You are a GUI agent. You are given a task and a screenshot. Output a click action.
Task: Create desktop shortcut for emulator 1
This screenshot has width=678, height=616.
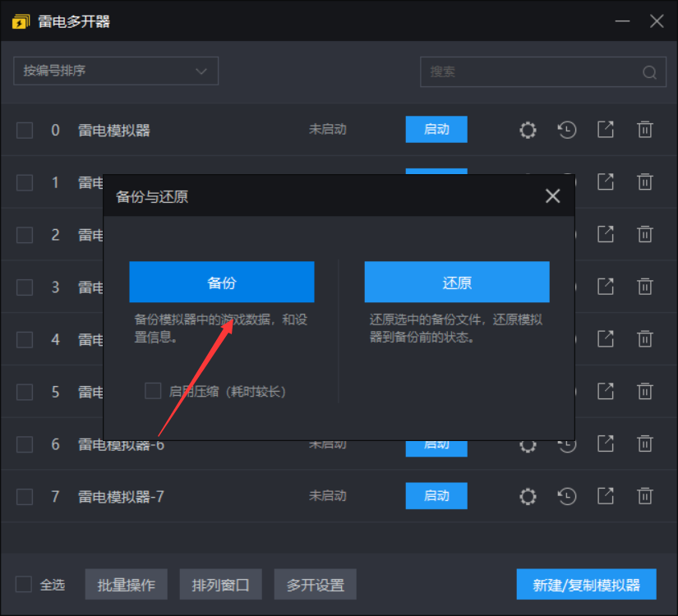click(x=606, y=182)
